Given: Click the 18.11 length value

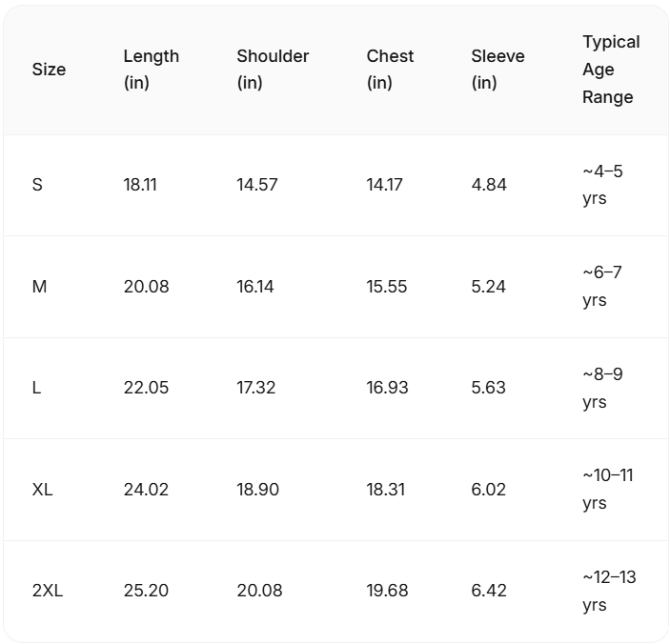Looking at the screenshot, I should coord(140,185).
